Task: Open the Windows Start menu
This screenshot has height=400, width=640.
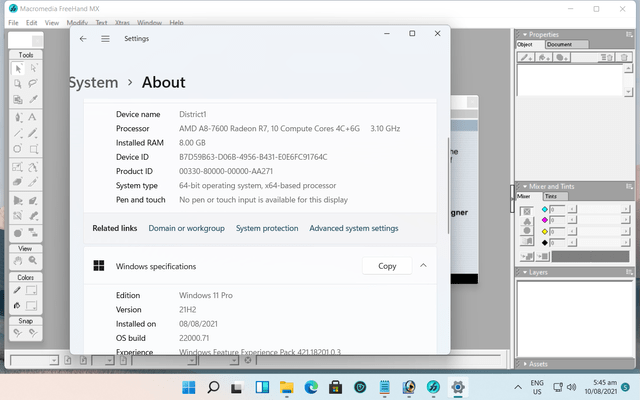Action: 189,387
